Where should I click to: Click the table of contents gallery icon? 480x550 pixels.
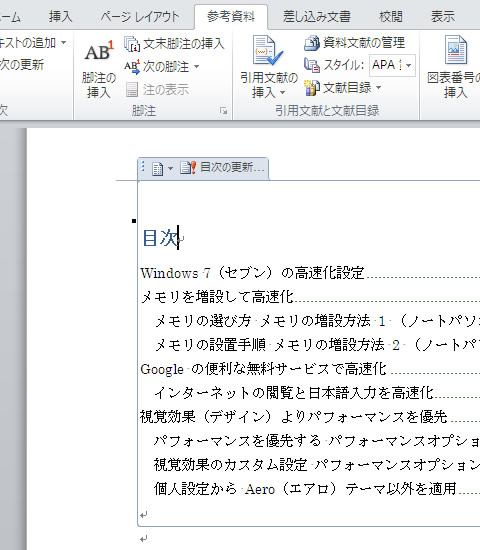click(x=158, y=169)
